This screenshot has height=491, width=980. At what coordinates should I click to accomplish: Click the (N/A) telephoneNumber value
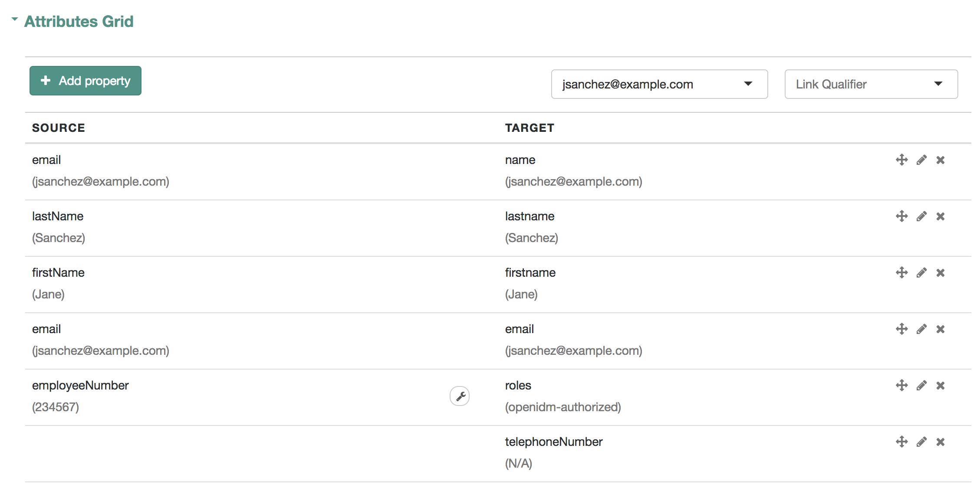(519, 463)
